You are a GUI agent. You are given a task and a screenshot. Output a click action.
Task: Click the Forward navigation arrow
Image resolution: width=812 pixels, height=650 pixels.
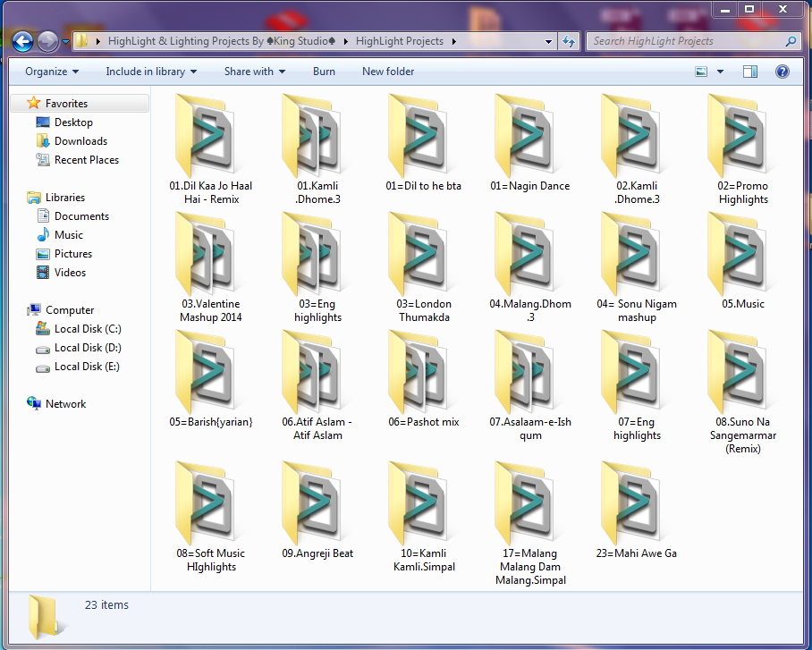click(x=47, y=41)
